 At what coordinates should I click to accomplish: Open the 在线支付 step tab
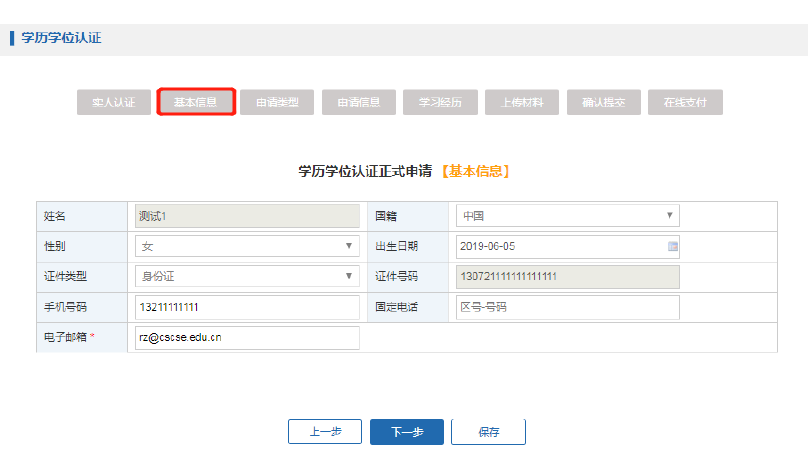[x=686, y=102]
